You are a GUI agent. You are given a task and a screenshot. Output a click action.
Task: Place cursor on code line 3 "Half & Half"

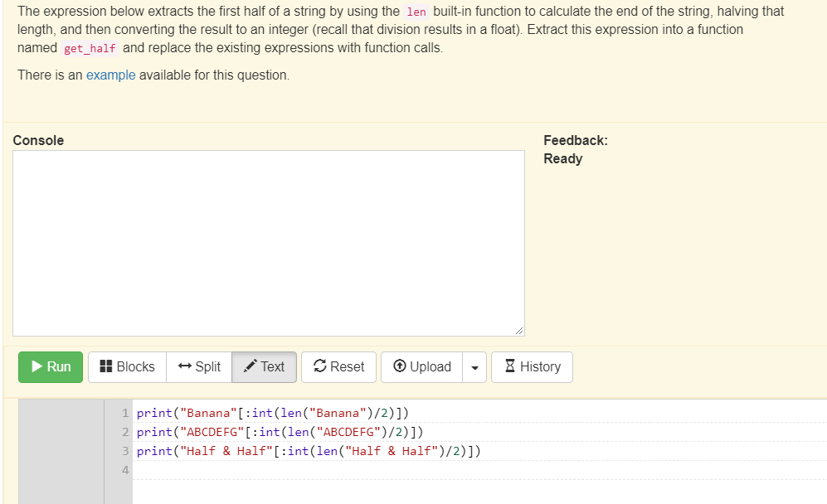coord(309,451)
